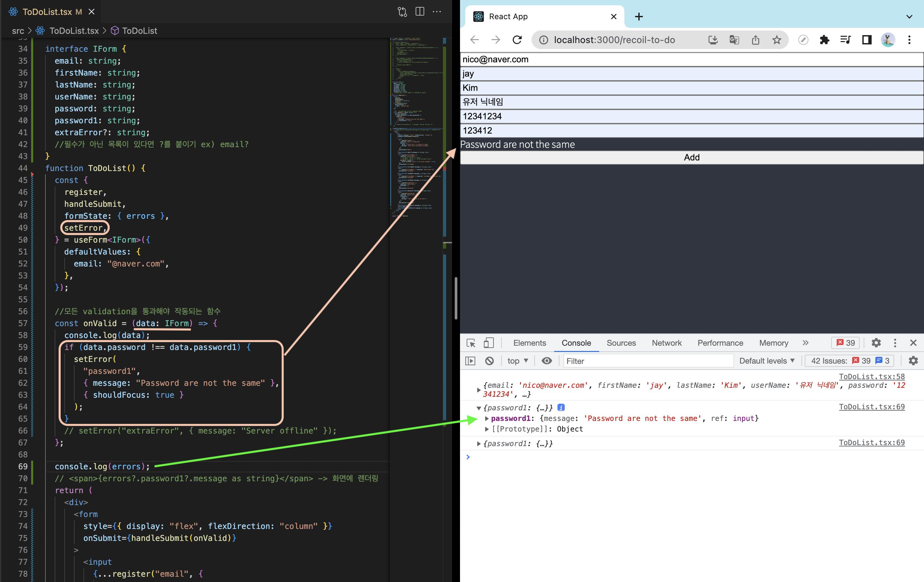Open the VS Code split editor icon
924x582 pixels.
coord(420,12)
